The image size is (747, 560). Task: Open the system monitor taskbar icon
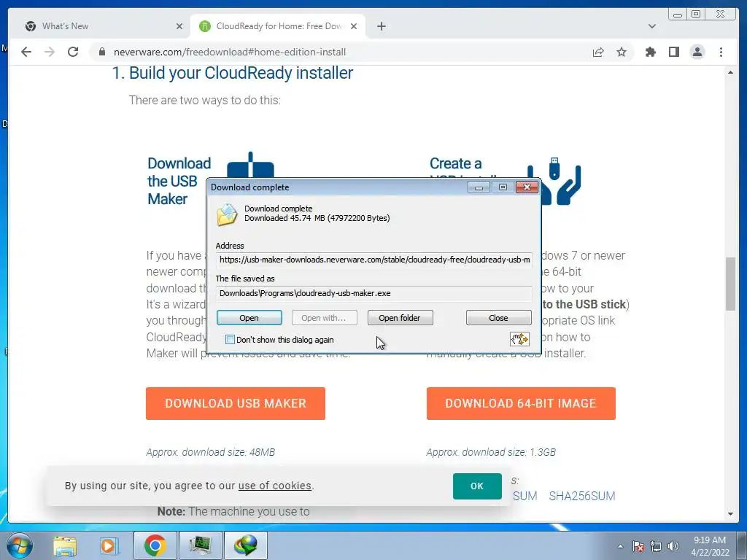tap(200, 545)
